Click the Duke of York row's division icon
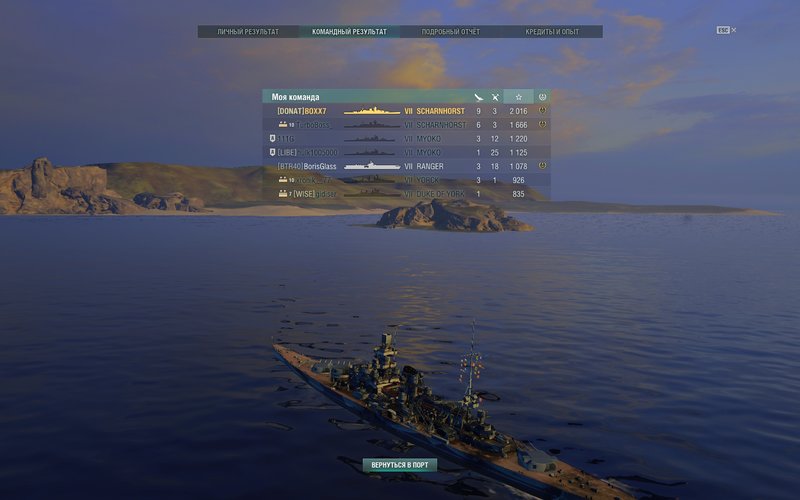The image size is (800, 500). click(x=283, y=193)
